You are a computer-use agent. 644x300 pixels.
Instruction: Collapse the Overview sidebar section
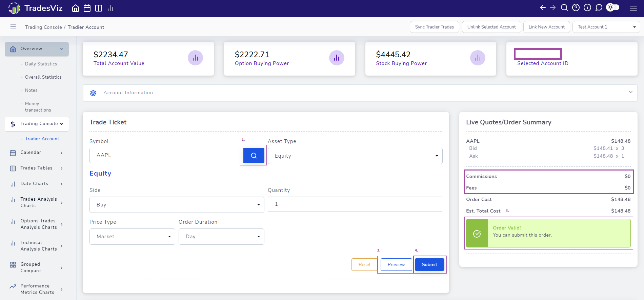tap(61, 49)
